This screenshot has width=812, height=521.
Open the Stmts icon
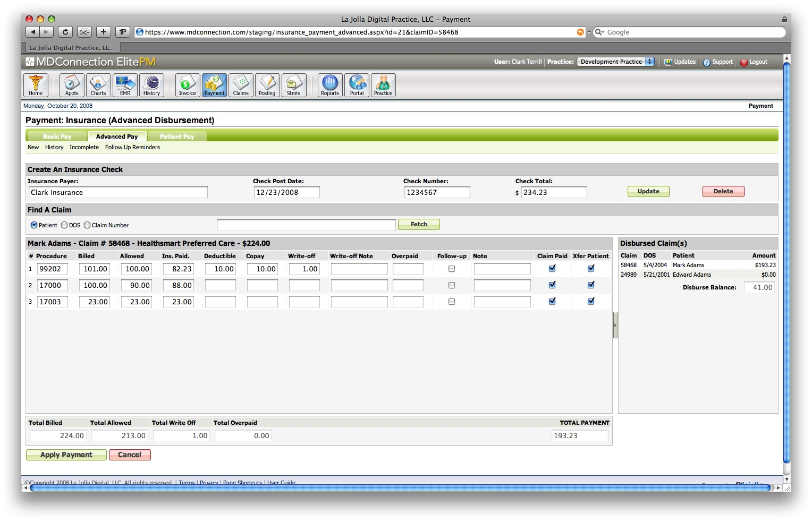(x=294, y=85)
